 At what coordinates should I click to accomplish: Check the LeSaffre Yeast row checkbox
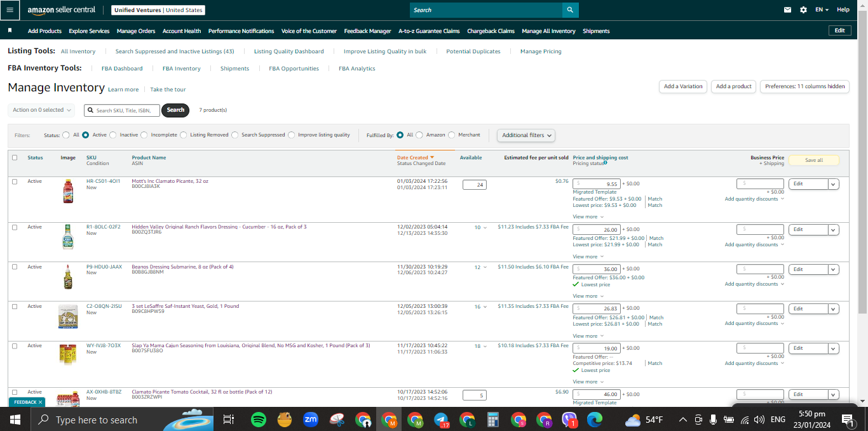pyautogui.click(x=15, y=306)
